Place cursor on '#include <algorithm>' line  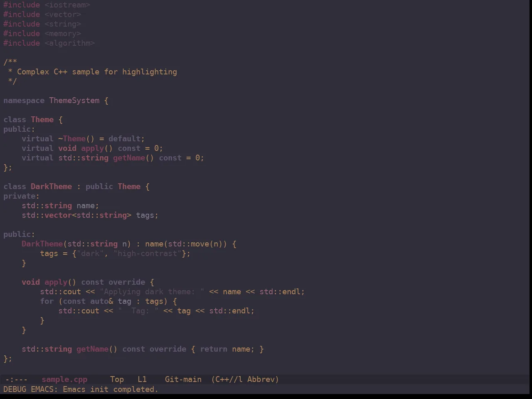(49, 43)
